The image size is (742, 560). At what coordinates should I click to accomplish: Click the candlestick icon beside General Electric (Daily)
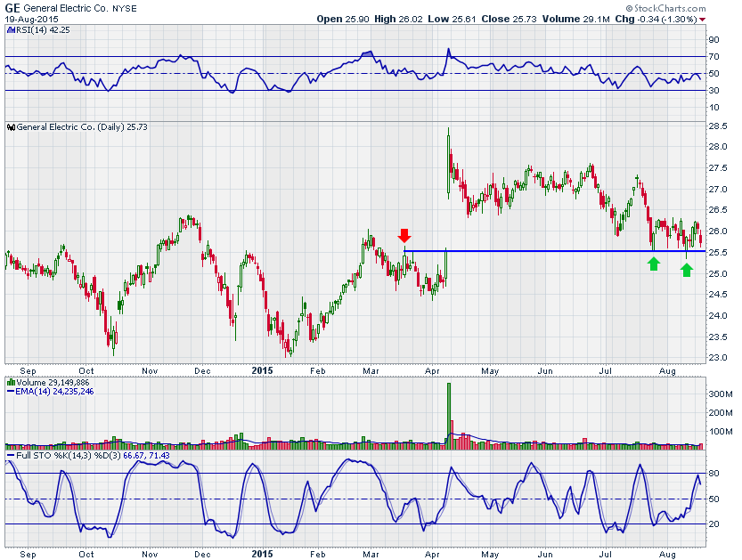(x=12, y=126)
